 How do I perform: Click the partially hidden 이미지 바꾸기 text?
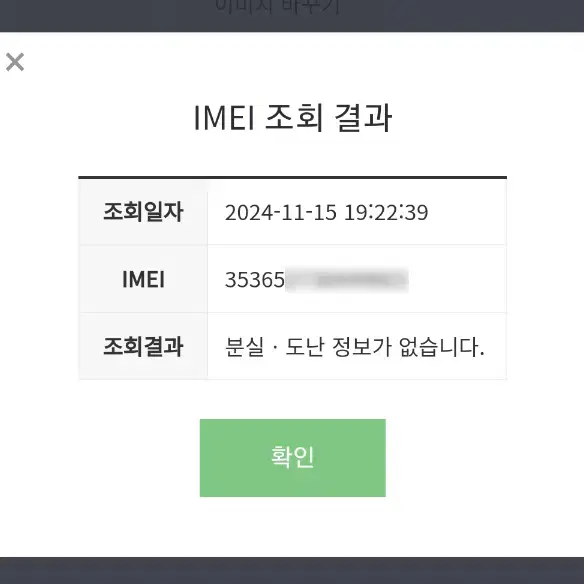pos(277,7)
